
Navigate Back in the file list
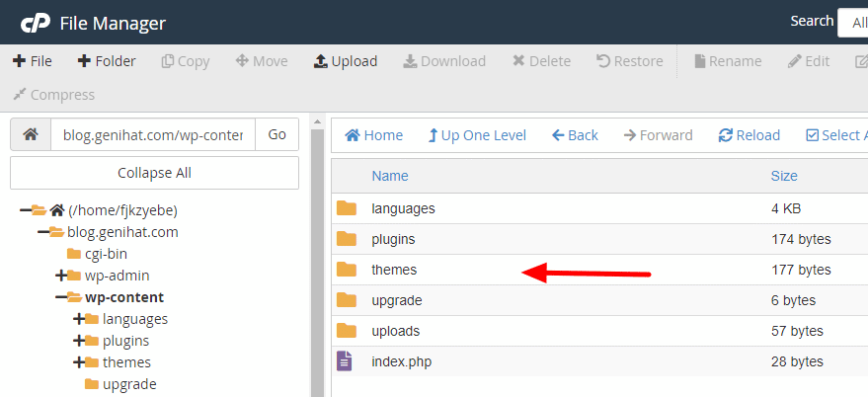click(575, 135)
